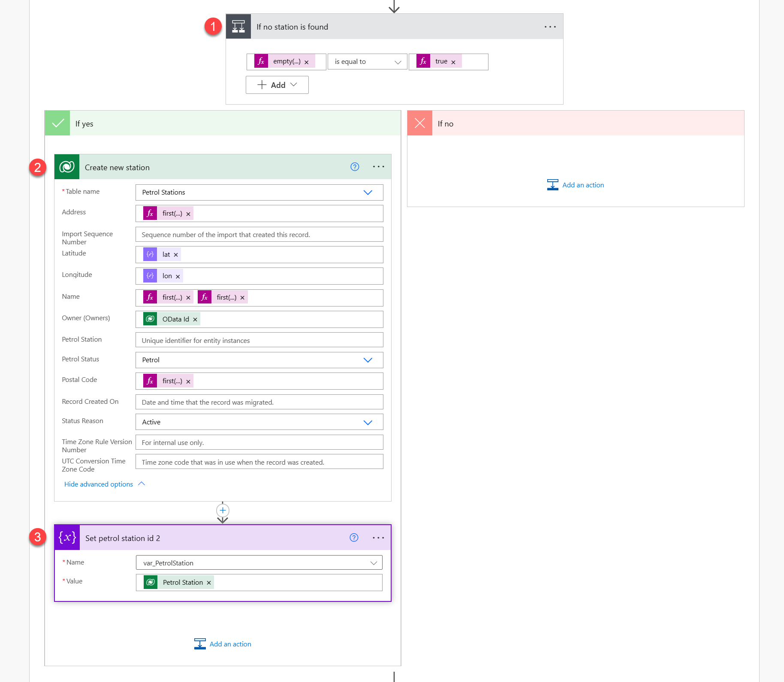The image size is (784, 682).
Task: Open the ellipsis menu on Set petrol station id 2
Action: pyautogui.click(x=378, y=538)
